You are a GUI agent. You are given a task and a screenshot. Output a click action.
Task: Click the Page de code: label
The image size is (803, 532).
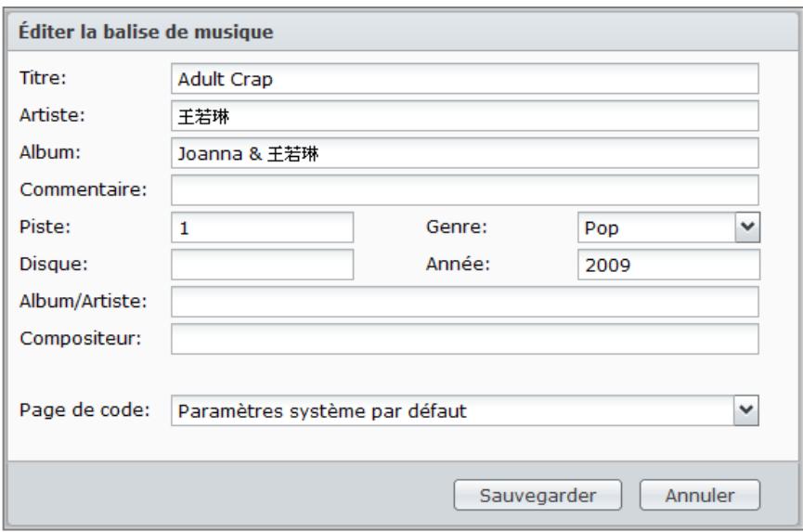pyautogui.click(x=84, y=409)
